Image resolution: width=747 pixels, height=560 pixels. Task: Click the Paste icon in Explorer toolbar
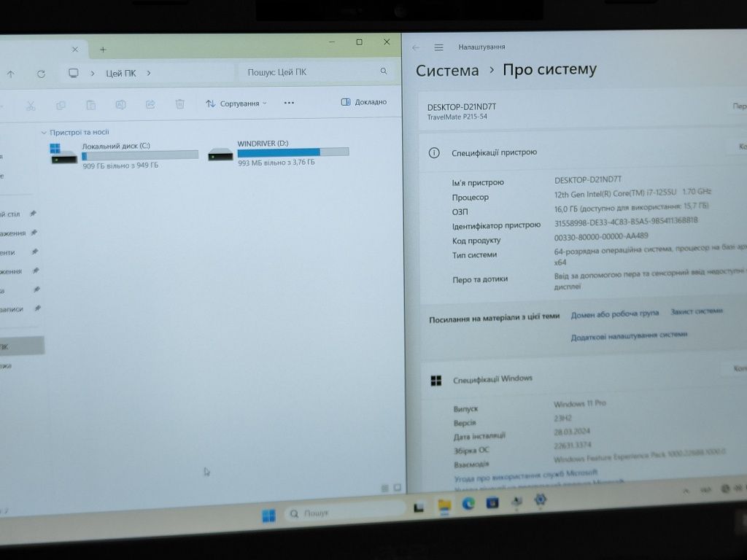(x=90, y=105)
